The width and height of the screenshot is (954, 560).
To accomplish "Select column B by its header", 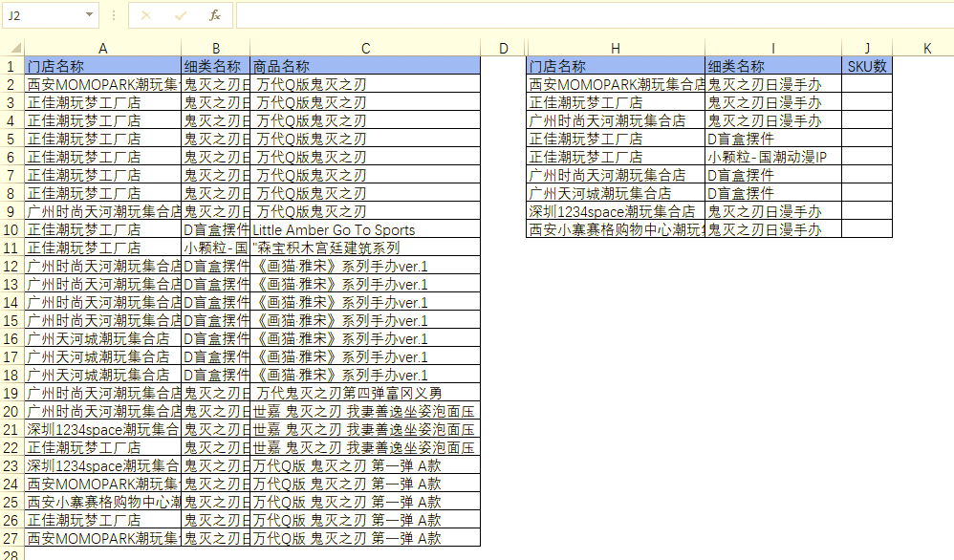I will pos(215,48).
